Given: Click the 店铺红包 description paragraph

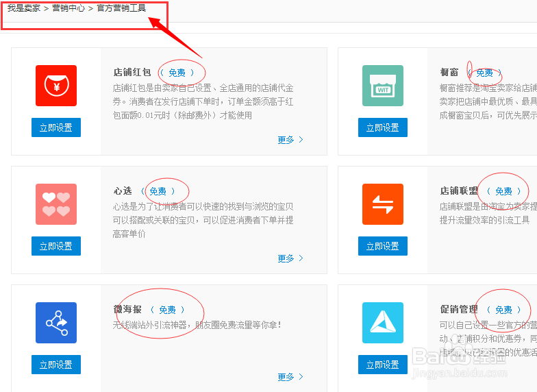Looking at the screenshot, I should tap(203, 101).
